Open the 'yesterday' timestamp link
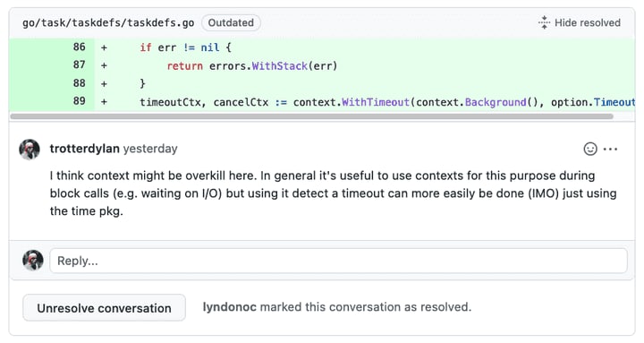 (x=150, y=149)
